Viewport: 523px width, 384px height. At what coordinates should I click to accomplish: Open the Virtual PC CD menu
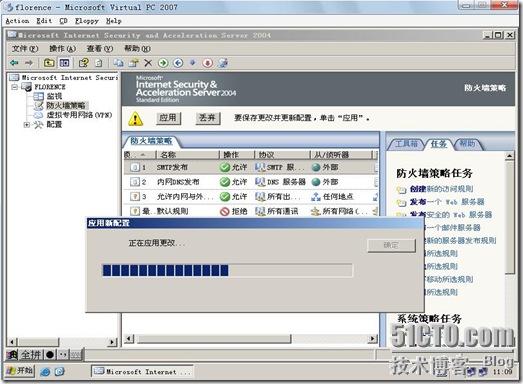pos(63,21)
